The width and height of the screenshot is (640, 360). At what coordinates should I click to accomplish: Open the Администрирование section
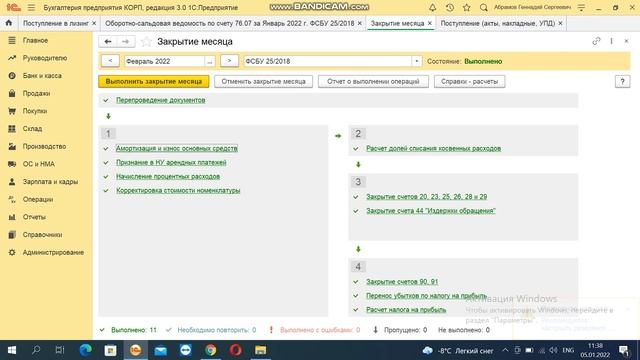[53, 252]
